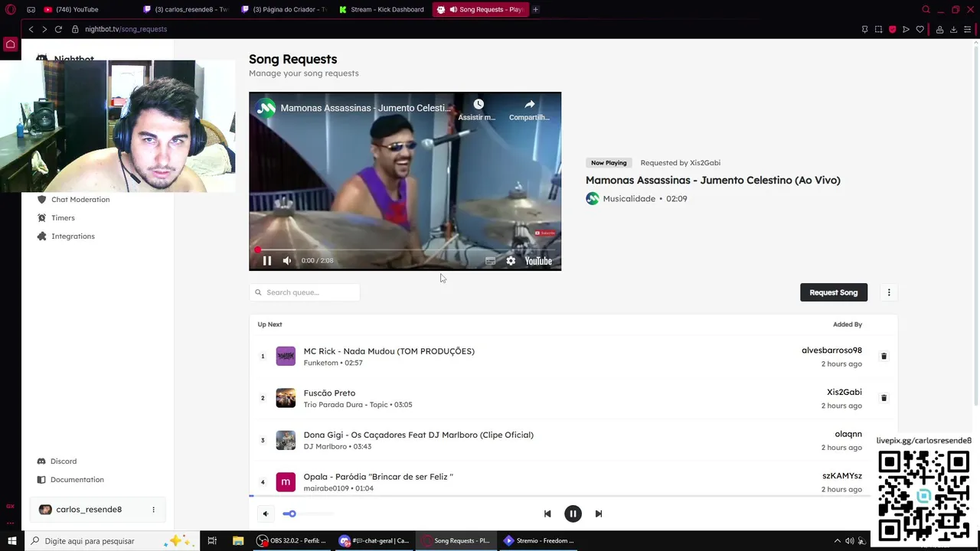Open Opera sidebar home icon
Screen dimensions: 980x551
click(11, 44)
